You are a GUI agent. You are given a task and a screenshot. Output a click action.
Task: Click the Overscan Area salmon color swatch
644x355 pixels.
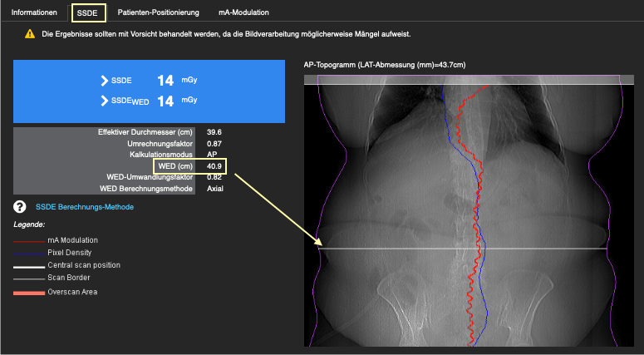29,293
